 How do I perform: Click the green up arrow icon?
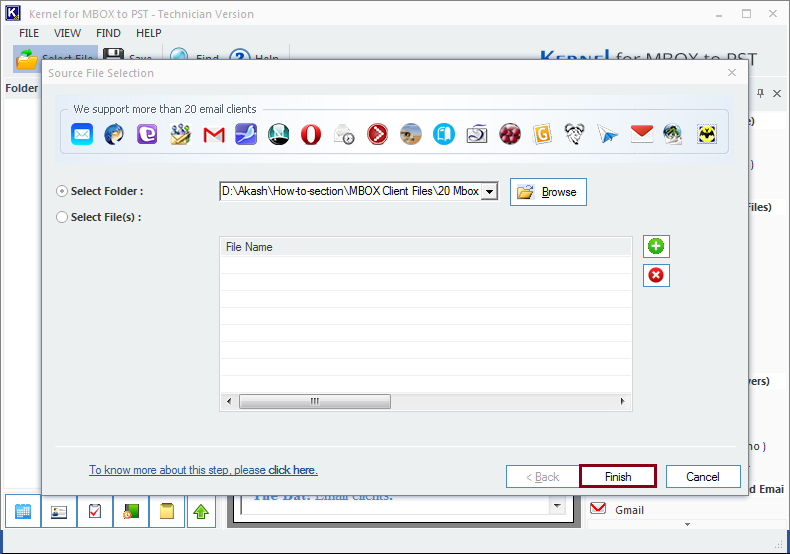201,512
